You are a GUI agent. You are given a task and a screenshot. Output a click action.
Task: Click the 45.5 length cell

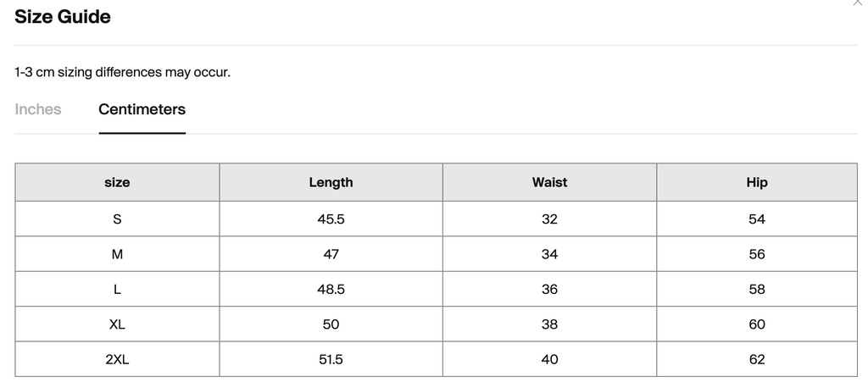331,219
